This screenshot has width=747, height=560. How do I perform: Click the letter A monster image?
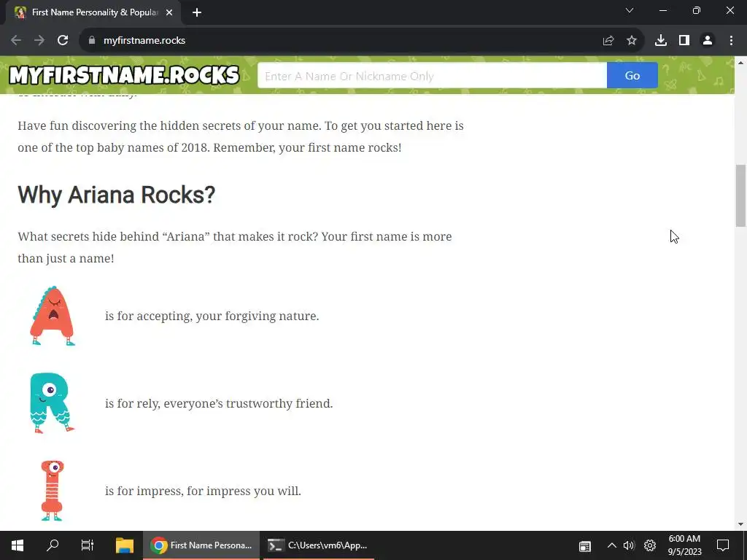tap(53, 316)
